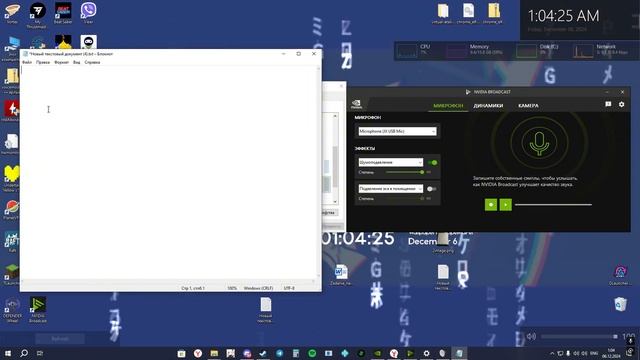Open the room echo removal effect dropdown
640x360 pixels.
(391, 189)
